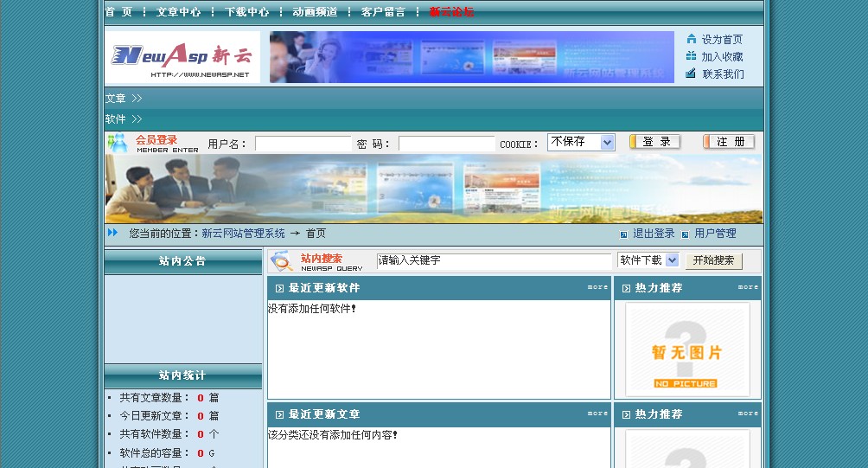
Task: Click the 没有添加任何软件 message
Action: (x=311, y=309)
